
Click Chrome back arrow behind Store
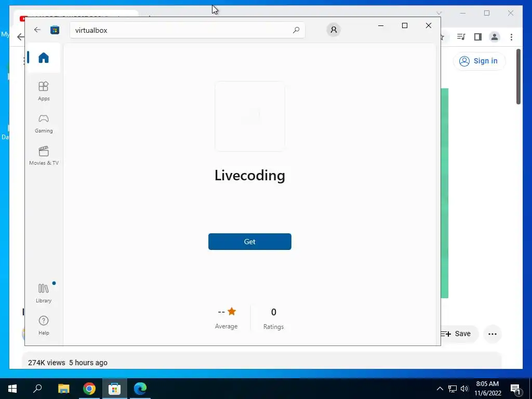[x=21, y=37]
